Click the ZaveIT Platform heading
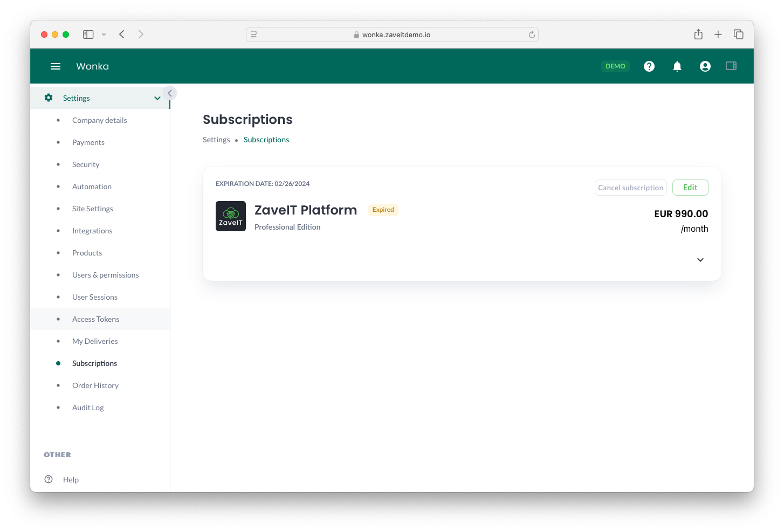The image size is (784, 532). (x=306, y=210)
